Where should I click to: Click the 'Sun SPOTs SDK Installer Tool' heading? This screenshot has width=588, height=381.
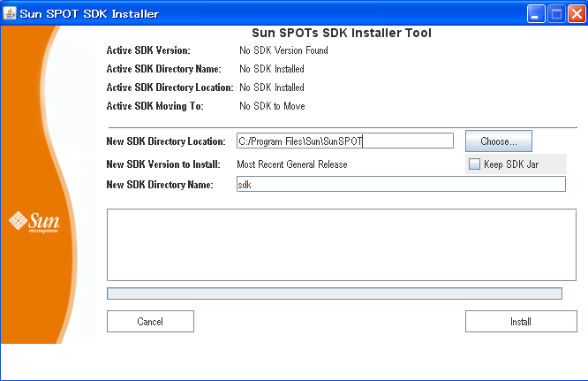(x=342, y=33)
